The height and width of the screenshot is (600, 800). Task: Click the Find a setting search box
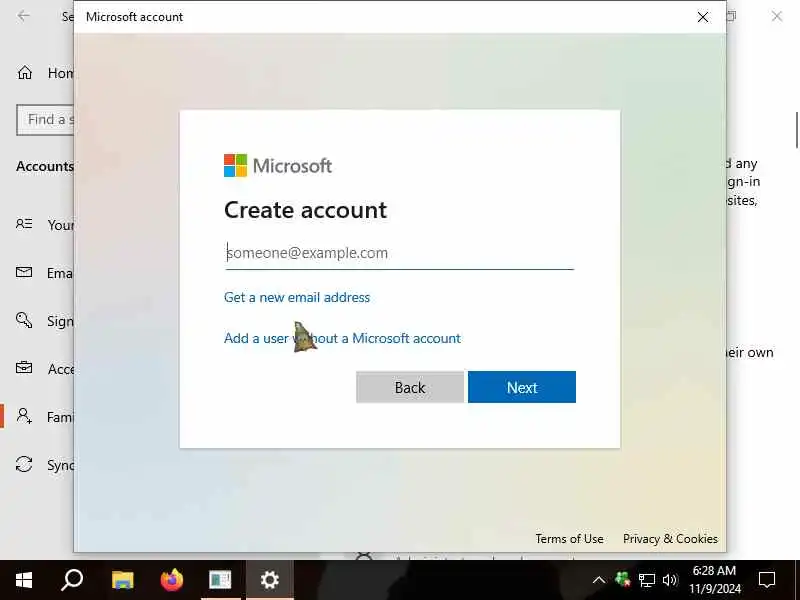tap(45, 120)
